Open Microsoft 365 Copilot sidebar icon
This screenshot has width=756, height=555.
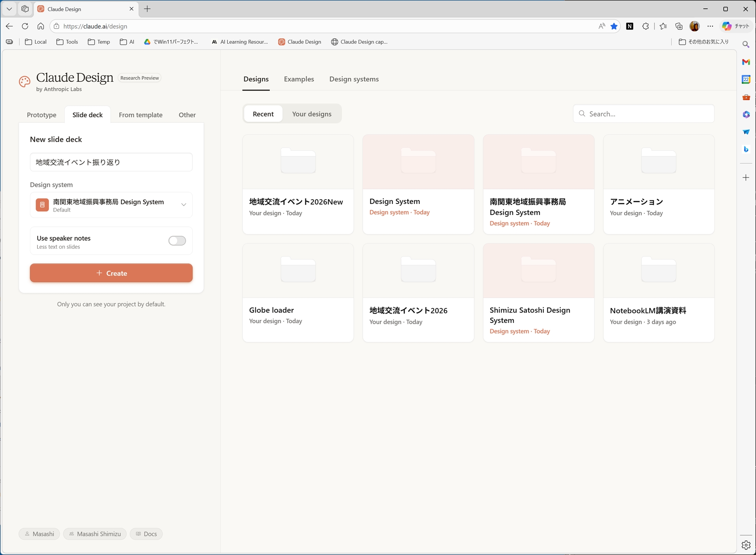746,115
